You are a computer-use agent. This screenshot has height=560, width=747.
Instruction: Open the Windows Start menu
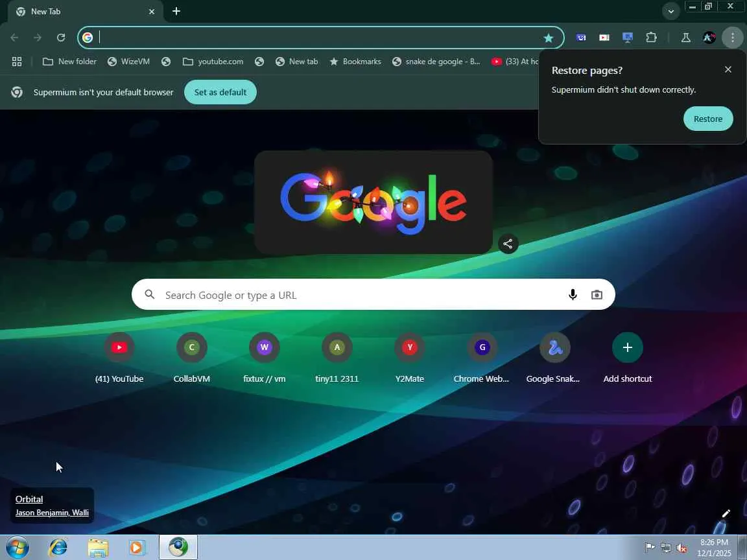pyautogui.click(x=18, y=547)
